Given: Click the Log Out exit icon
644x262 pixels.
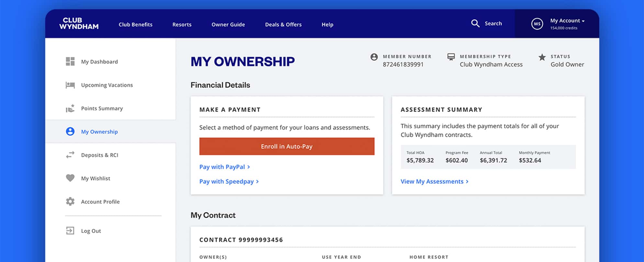Looking at the screenshot, I should [x=70, y=231].
